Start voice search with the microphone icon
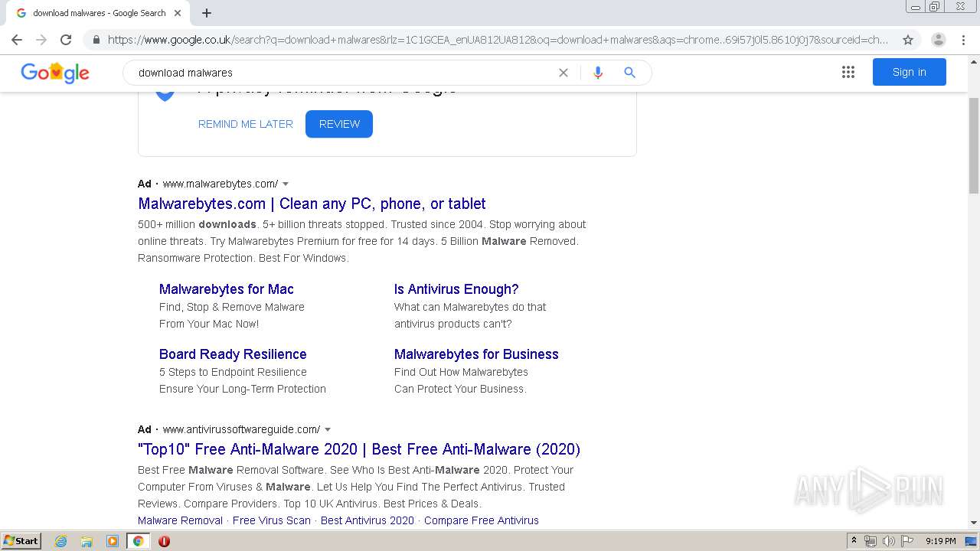Viewport: 980px width, 551px height. tap(598, 73)
